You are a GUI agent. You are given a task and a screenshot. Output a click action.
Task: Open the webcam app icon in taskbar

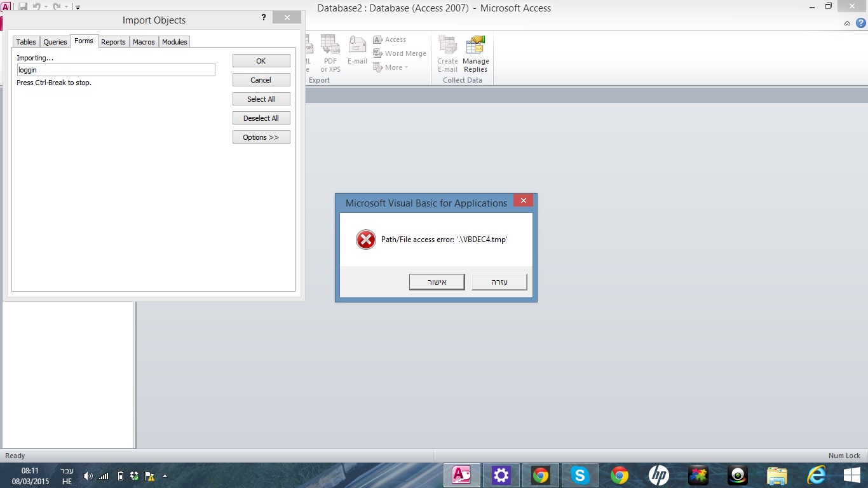[738, 475]
